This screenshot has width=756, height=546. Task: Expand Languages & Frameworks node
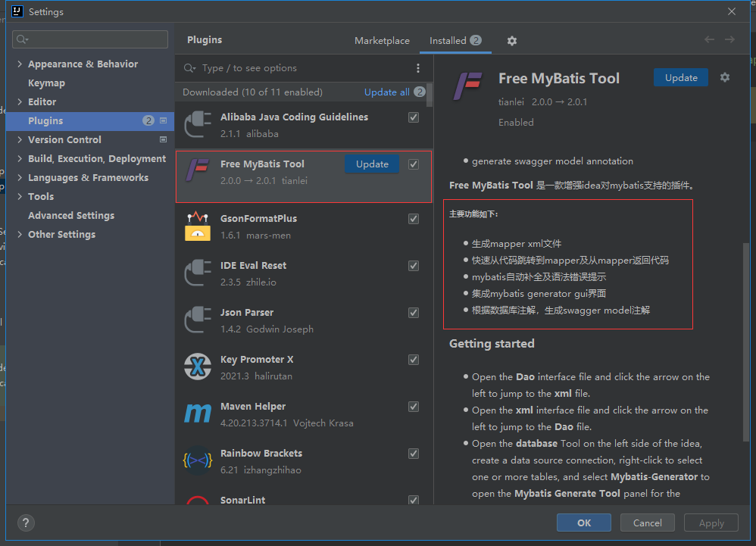[19, 177]
